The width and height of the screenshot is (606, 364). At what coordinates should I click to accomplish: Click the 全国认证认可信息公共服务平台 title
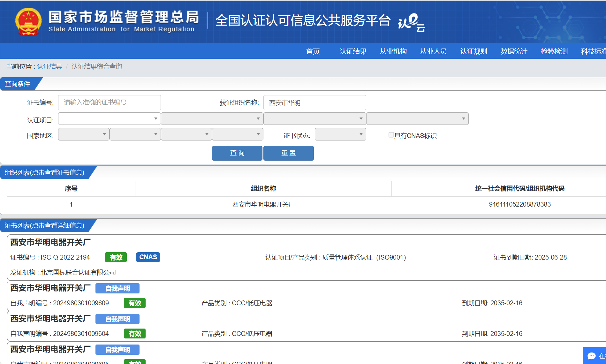coord(303,21)
